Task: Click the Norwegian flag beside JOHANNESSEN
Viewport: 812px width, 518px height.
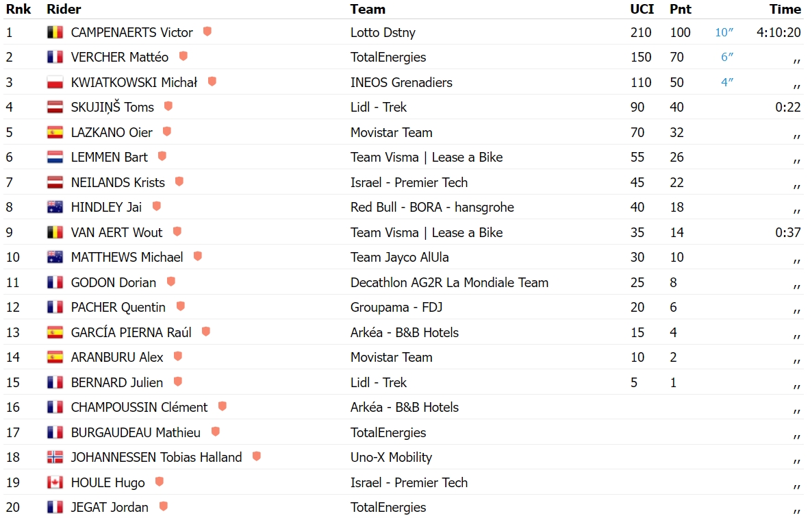Action: (x=55, y=458)
